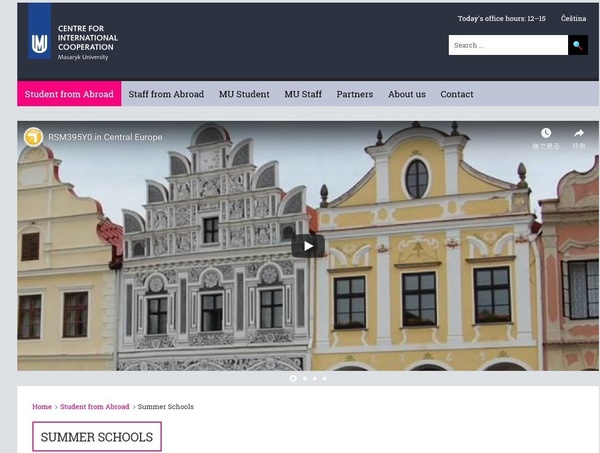Open the About us menu

coord(407,94)
